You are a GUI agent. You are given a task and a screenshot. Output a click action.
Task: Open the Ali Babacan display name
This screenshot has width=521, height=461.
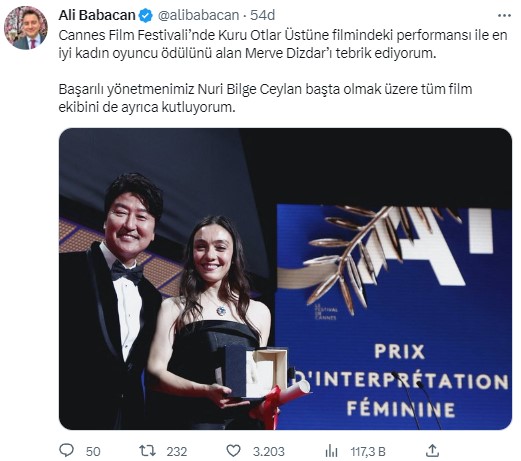coord(97,15)
